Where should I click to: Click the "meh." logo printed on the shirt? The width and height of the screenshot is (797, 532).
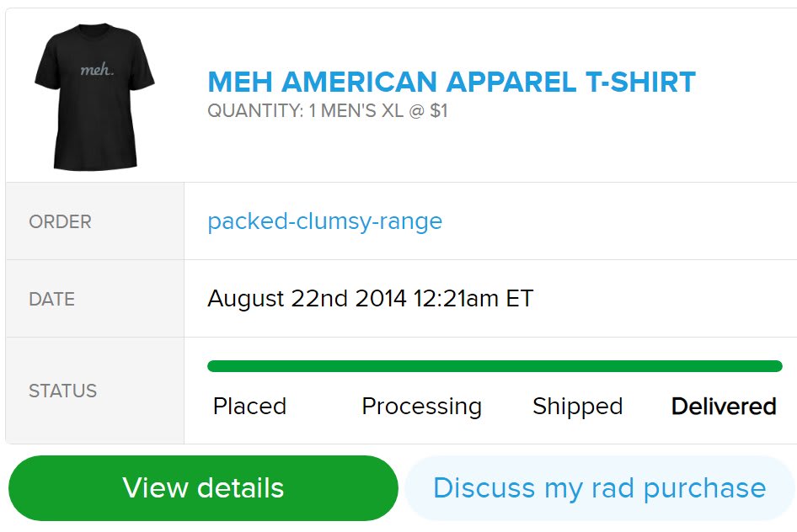click(x=97, y=70)
